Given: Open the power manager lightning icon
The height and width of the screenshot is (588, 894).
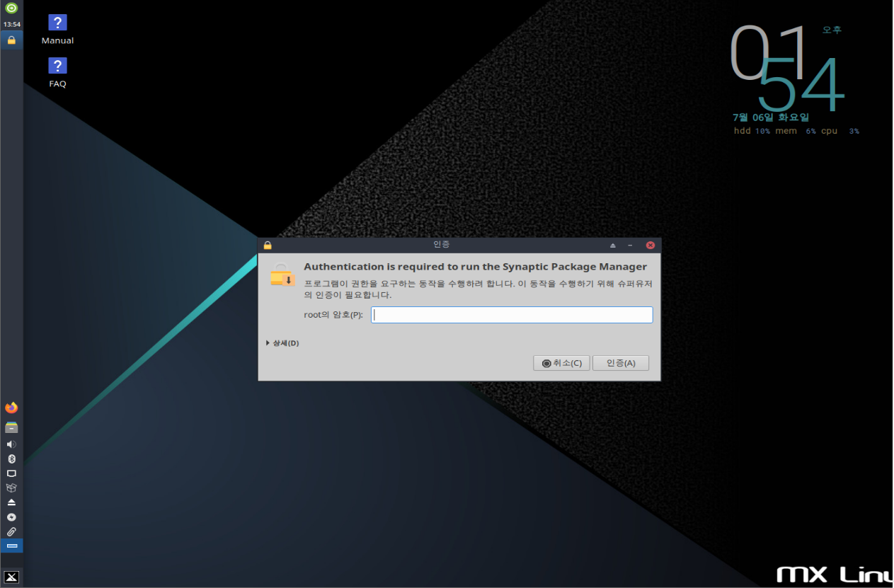Looking at the screenshot, I should coord(11,517).
